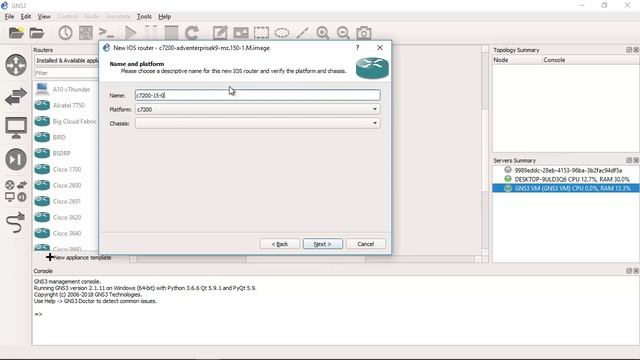Close the Topology Summary panel

tap(636, 50)
